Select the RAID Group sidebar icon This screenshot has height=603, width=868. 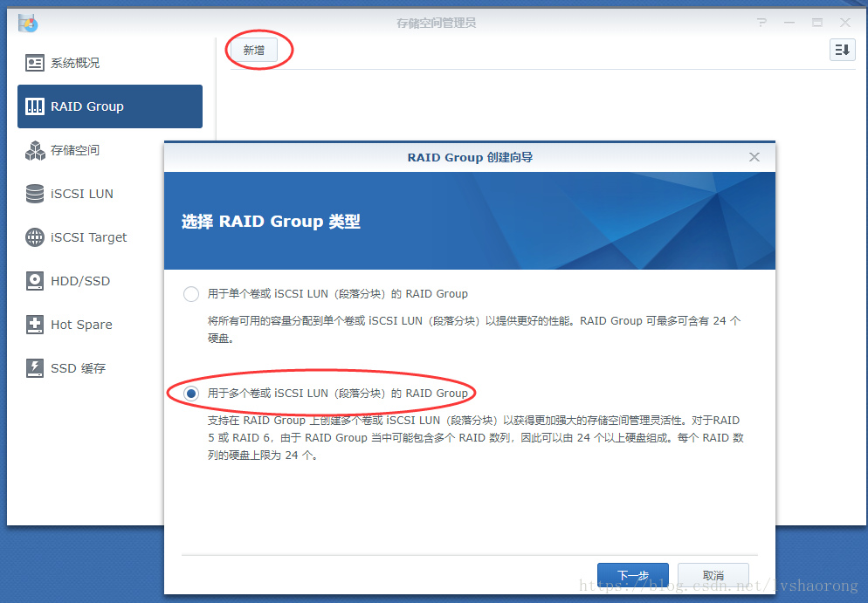[x=34, y=106]
